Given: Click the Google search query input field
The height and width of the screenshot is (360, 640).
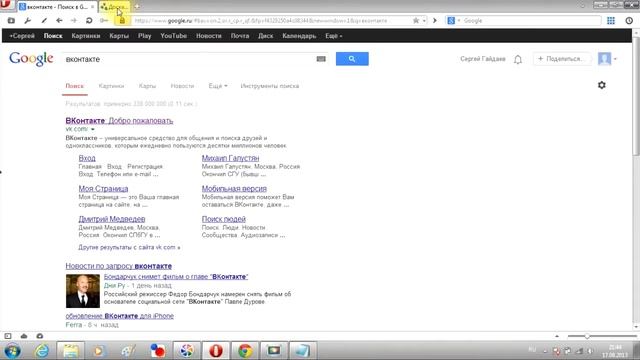Looking at the screenshot, I should point(189,59).
